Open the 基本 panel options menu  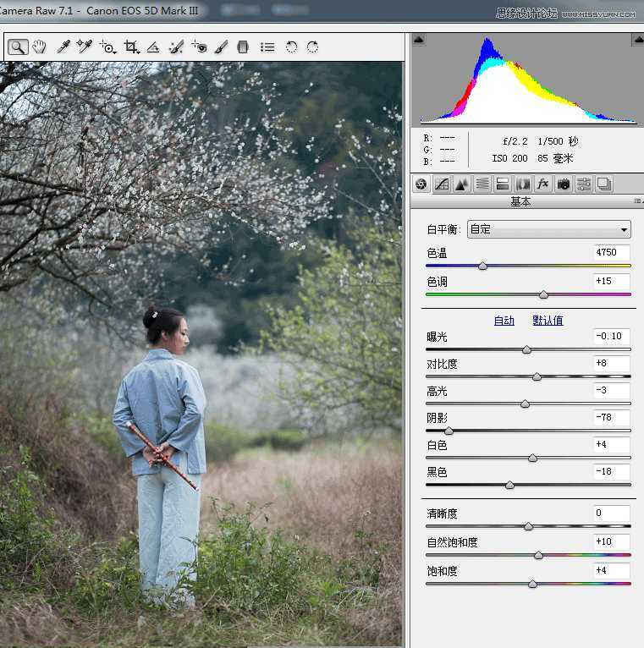(x=637, y=202)
